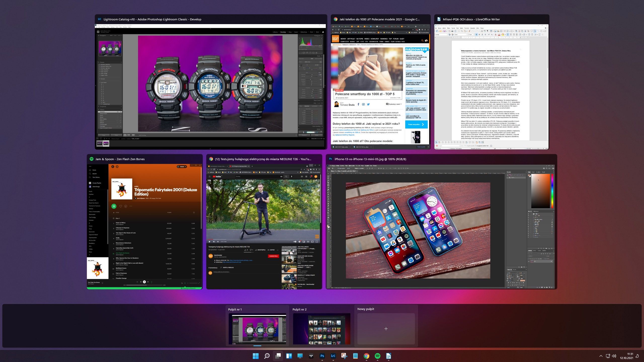
Task: Open Dyskutuj z nami dropdown on benchmark article
Action: [x=394, y=104]
